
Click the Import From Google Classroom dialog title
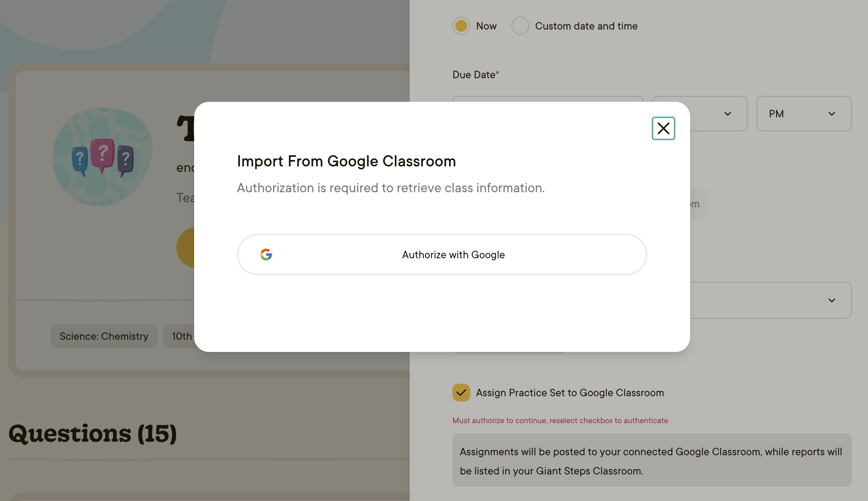346,161
